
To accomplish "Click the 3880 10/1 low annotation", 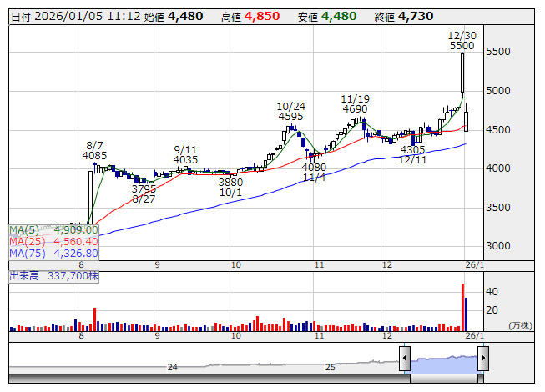I will click(230, 187).
